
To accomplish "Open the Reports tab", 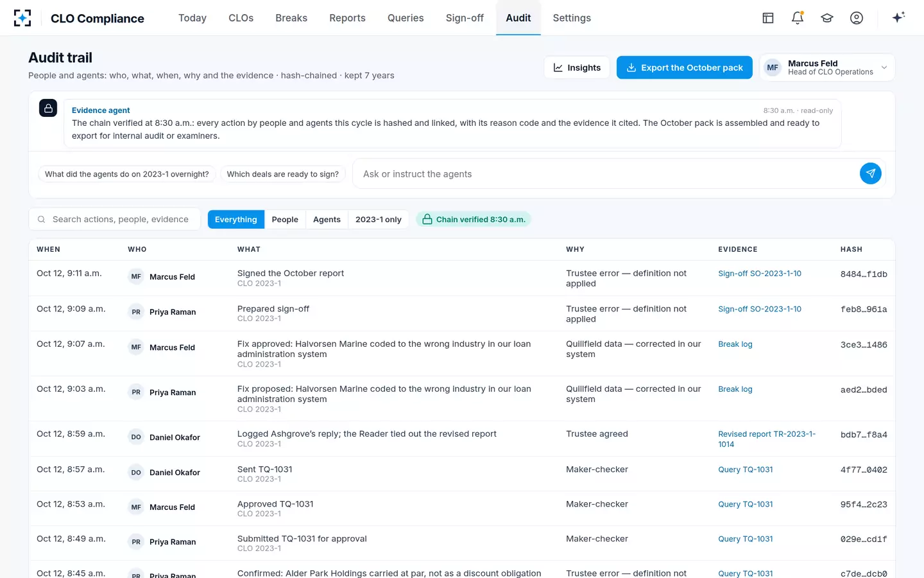I will click(x=347, y=18).
